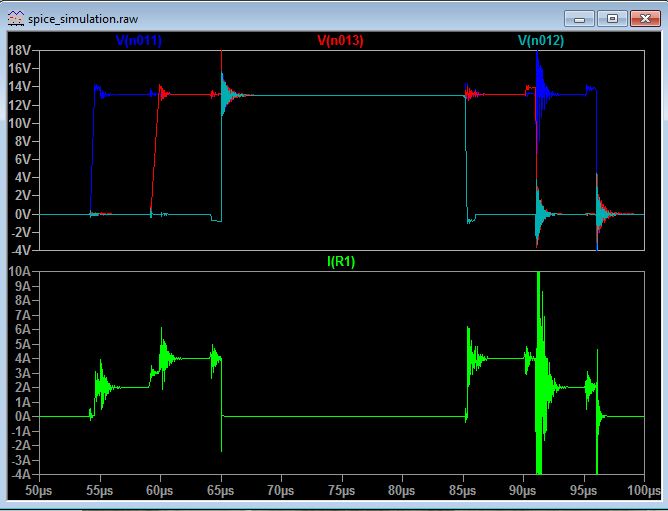The height and width of the screenshot is (511, 668).
Task: Click the -4A label on current axis
Action: pos(21,474)
